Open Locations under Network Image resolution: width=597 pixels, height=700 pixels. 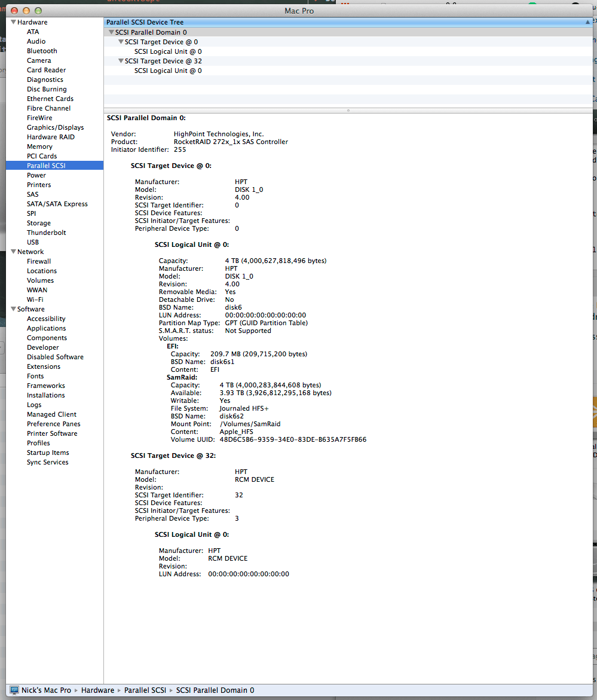pos(42,271)
